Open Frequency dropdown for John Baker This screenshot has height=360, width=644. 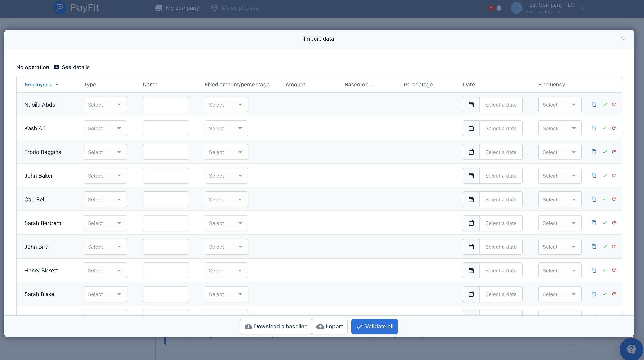[560, 176]
